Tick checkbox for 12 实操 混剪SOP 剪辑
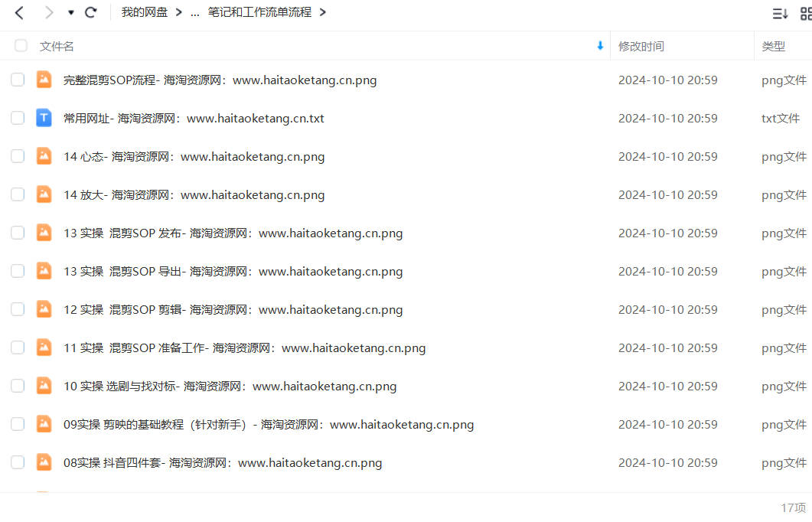Screen dimensions: 812x522 [x=18, y=310]
